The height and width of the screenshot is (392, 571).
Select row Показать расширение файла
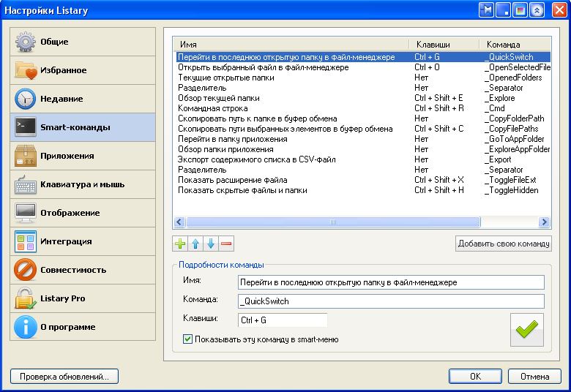pyautogui.click(x=363, y=180)
